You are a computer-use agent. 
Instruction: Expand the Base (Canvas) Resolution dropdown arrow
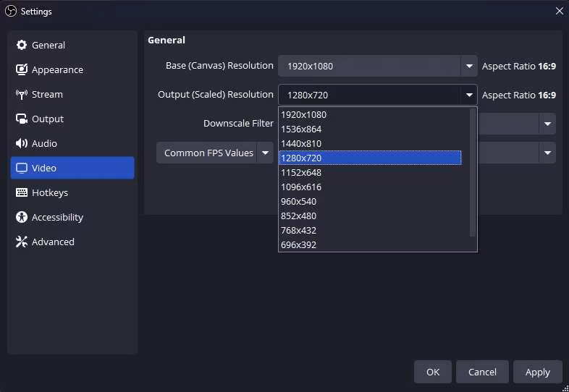[469, 67]
